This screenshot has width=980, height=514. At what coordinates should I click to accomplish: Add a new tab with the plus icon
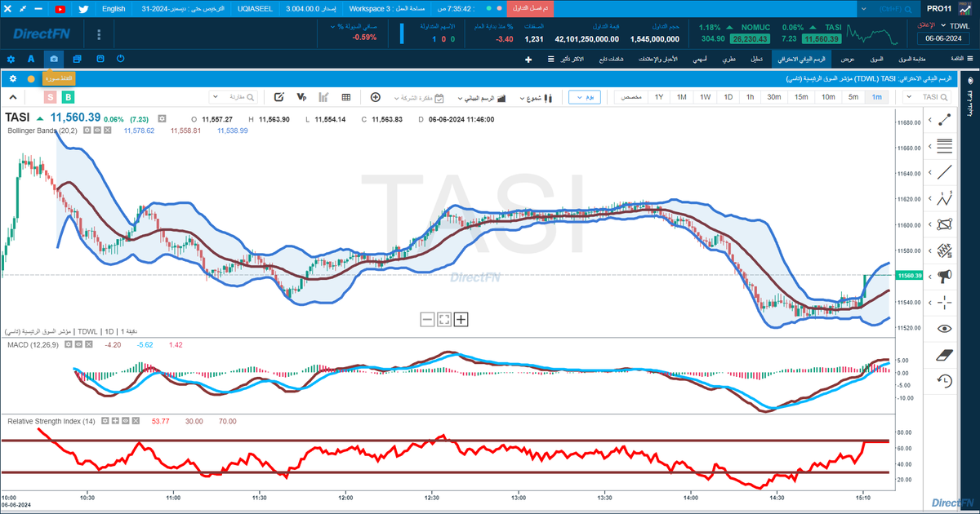click(x=528, y=60)
